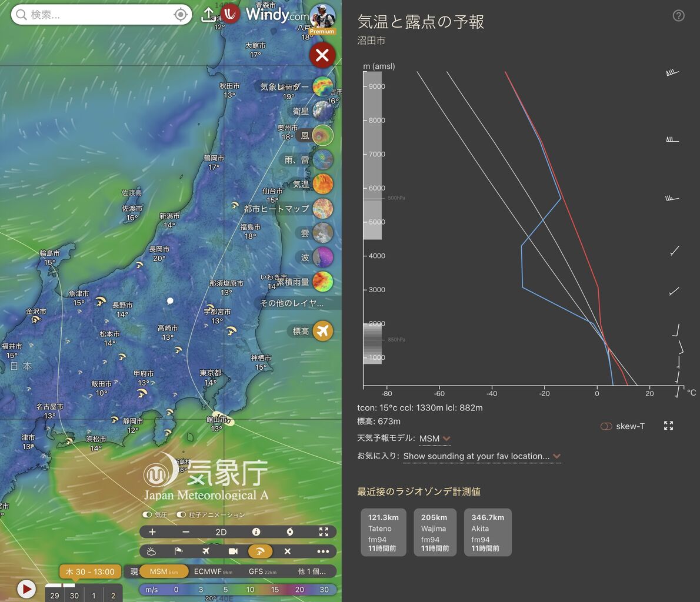
Task: Select the waves (波) layer
Action: click(x=323, y=257)
